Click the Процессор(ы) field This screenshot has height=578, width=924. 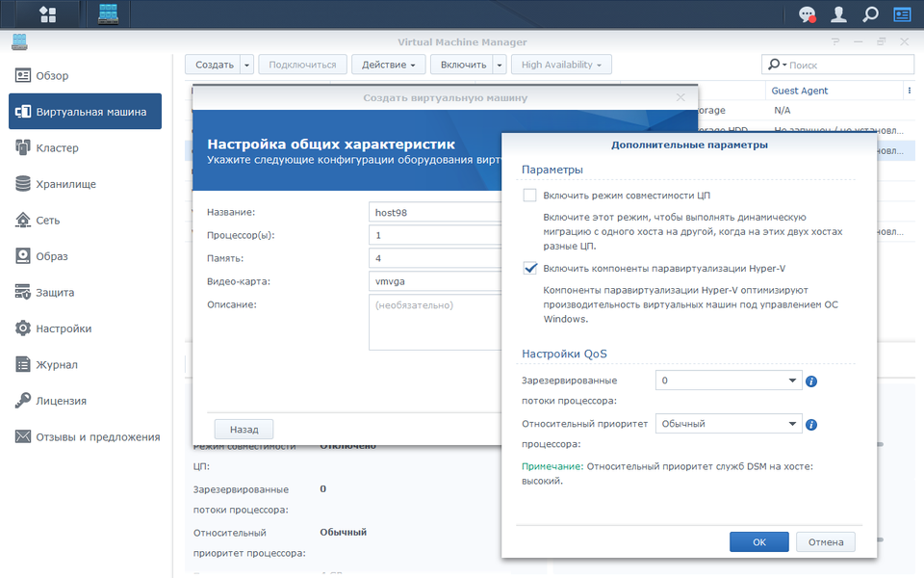pos(435,235)
